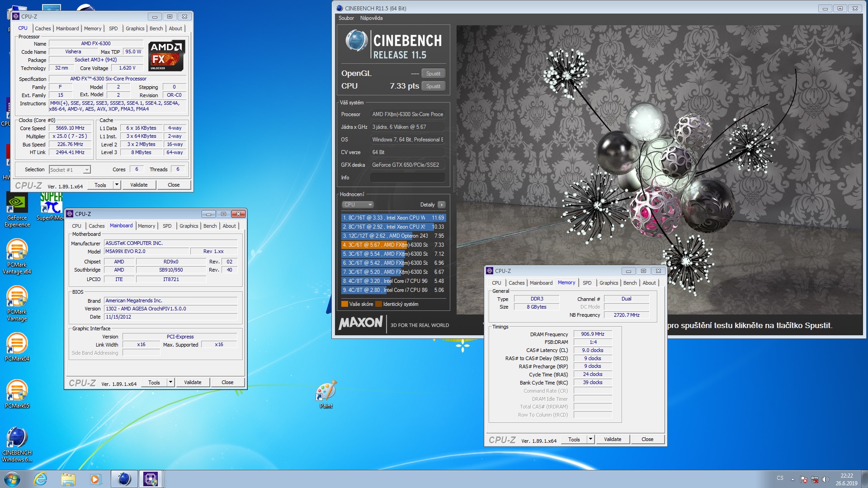Show hidden tray icons arrow
868x488 pixels.
pos(793,479)
